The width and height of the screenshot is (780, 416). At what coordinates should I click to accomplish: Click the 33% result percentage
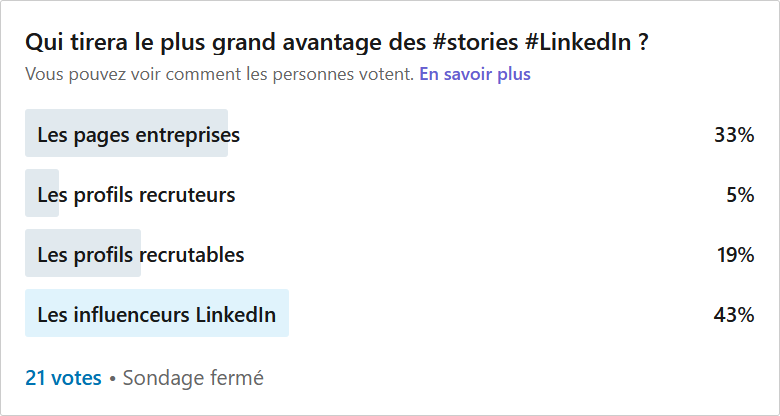point(733,135)
